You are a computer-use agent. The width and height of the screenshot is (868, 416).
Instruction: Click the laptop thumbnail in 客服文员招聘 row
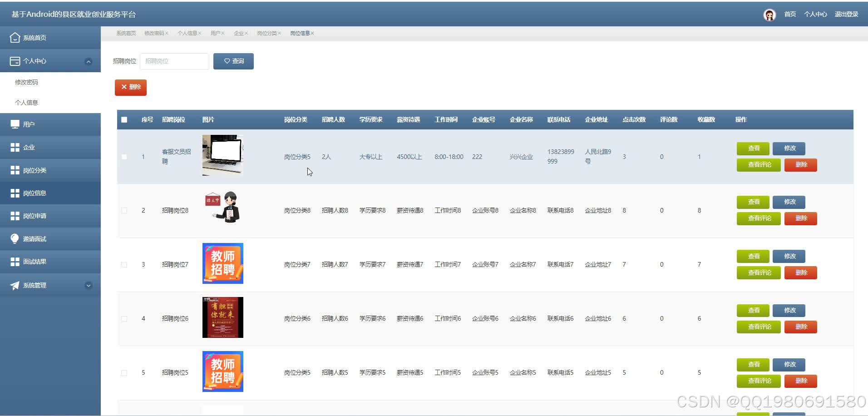click(x=223, y=155)
